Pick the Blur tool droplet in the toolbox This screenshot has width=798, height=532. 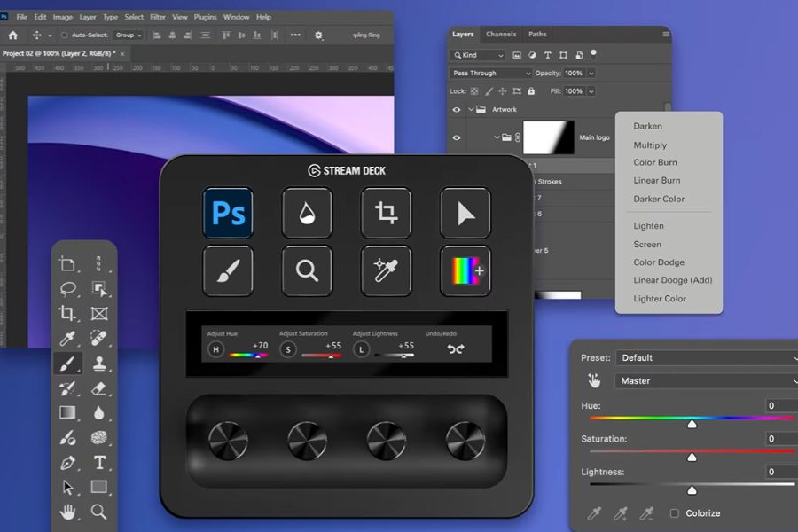click(99, 412)
